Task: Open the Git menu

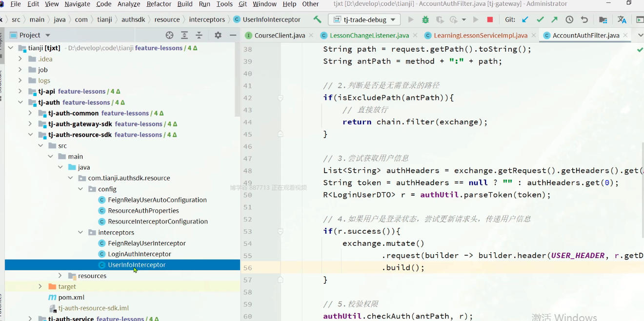Action: (x=242, y=4)
